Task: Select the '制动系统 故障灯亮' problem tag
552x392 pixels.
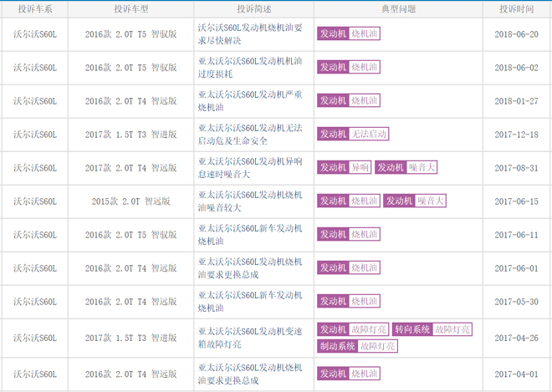Action: (x=357, y=346)
